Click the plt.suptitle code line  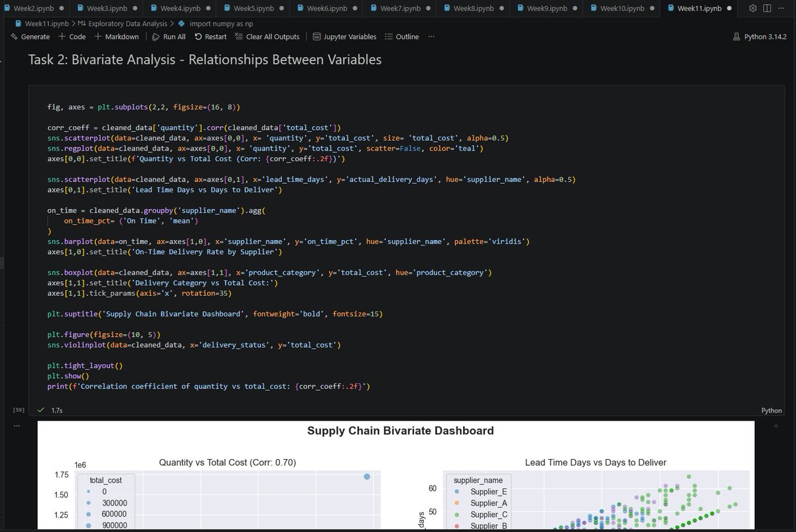(215, 314)
